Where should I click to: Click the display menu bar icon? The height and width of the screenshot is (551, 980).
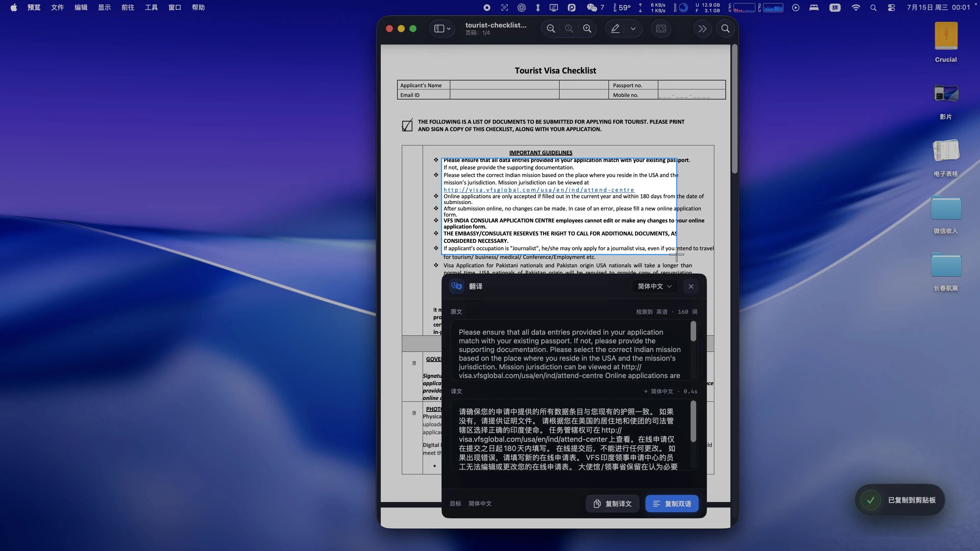pos(554,7)
